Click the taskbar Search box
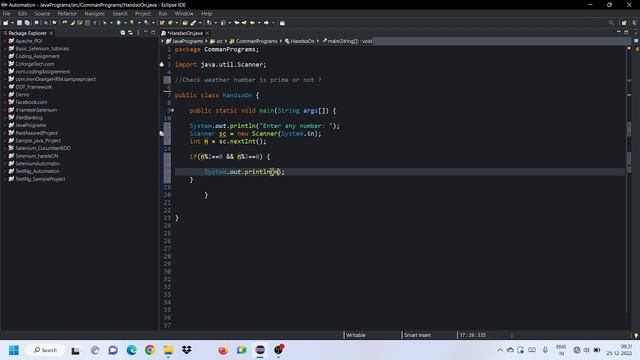640x360 pixels. pyautogui.click(x=45, y=350)
